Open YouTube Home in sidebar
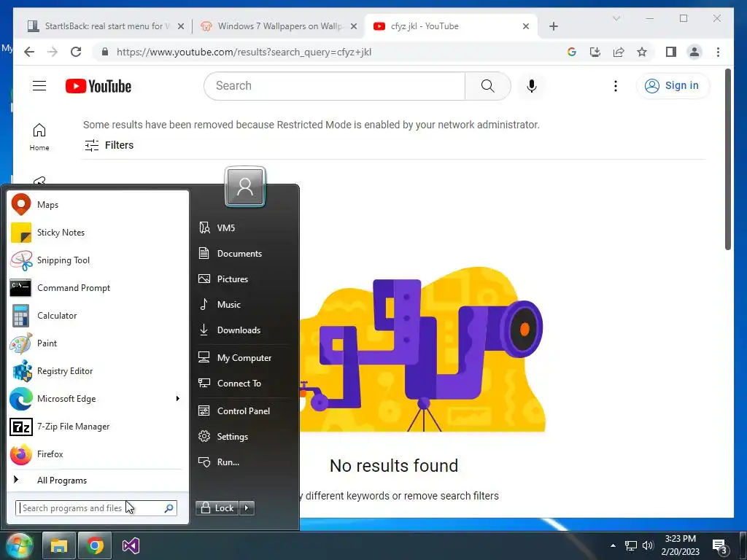747x560 pixels. pos(39,137)
